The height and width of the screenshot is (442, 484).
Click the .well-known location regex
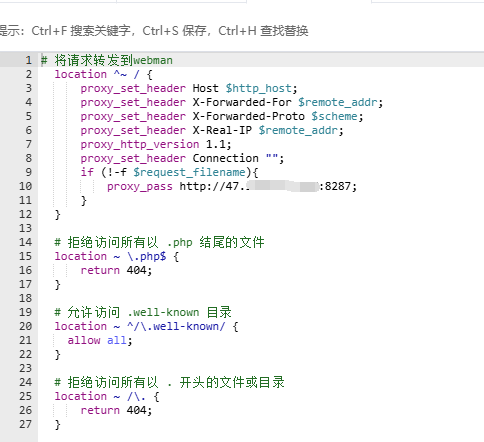click(176, 326)
